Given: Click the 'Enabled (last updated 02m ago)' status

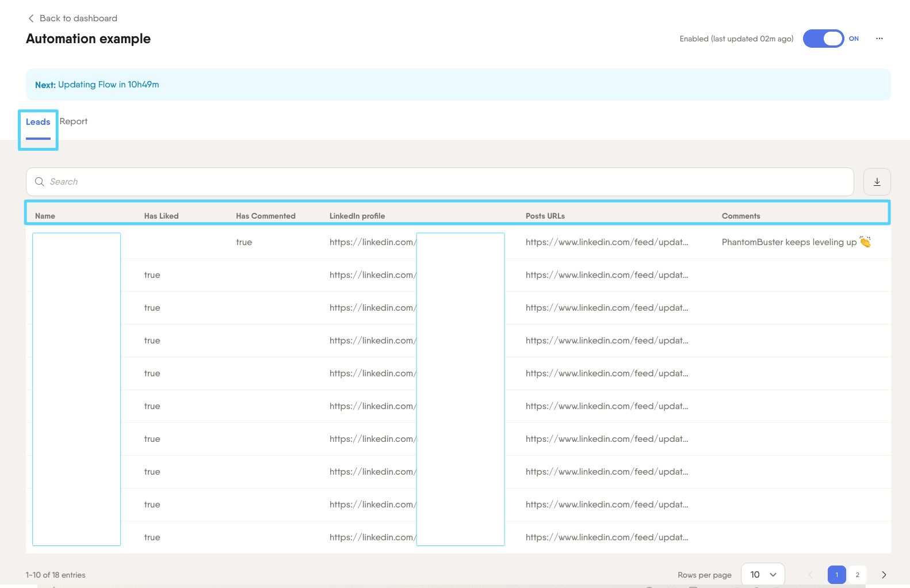Looking at the screenshot, I should click(x=736, y=39).
